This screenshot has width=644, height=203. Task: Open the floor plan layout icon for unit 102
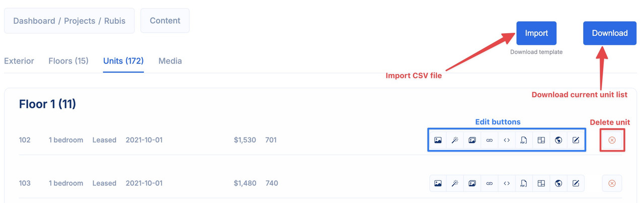point(541,140)
